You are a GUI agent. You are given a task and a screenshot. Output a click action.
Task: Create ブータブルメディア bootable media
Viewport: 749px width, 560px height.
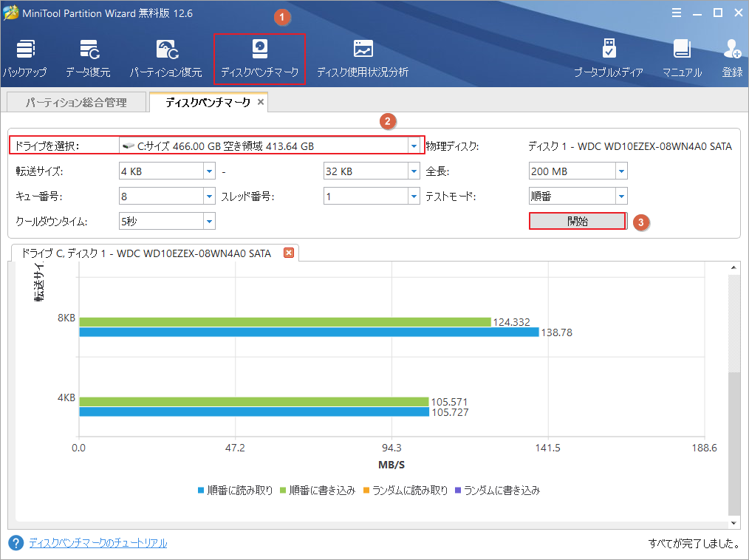click(x=609, y=59)
